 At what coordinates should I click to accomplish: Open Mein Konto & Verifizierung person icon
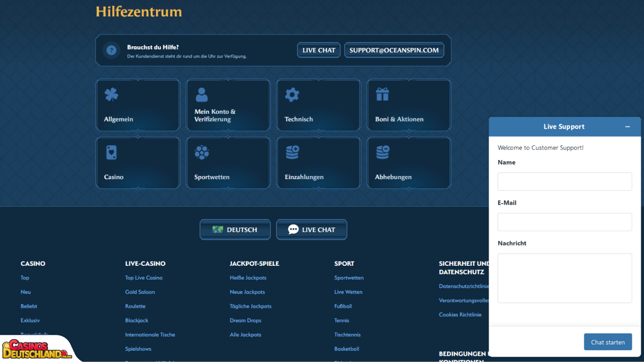(228, 105)
